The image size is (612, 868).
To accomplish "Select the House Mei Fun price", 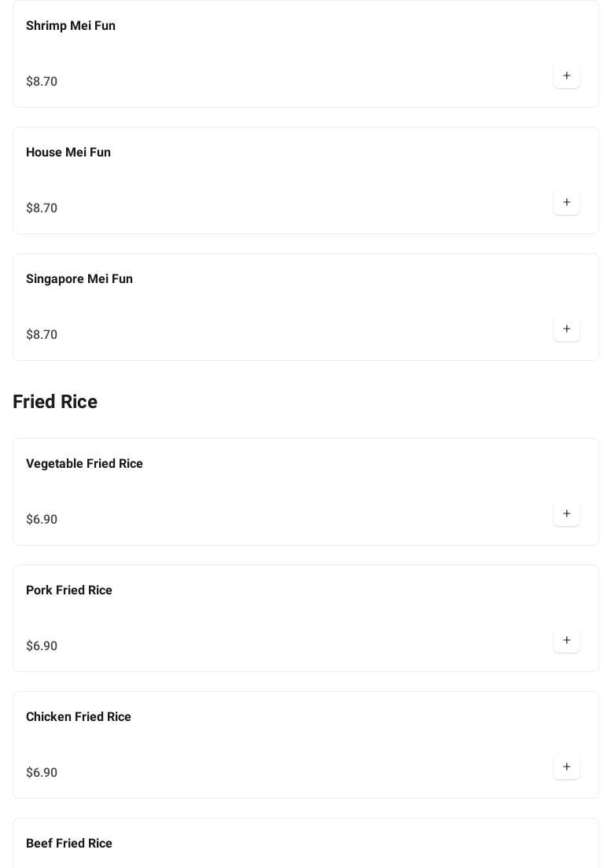I will (x=42, y=208).
